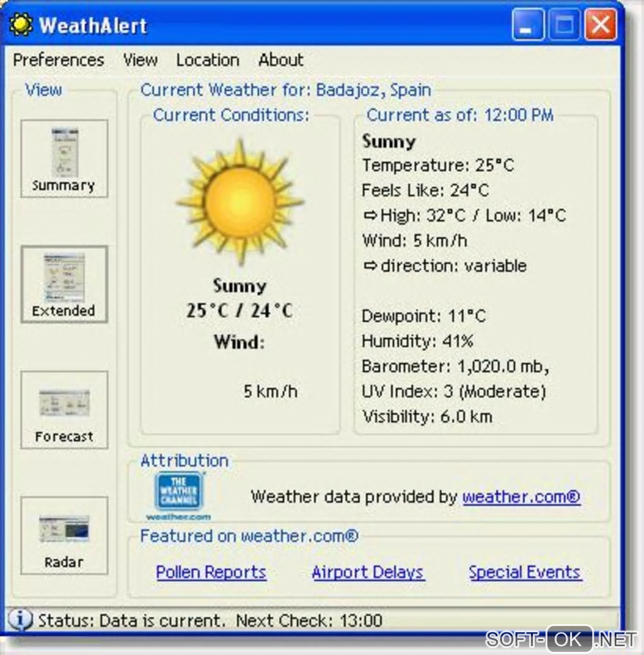This screenshot has width=644, height=655.
Task: Click the Humidity: 41% line
Action: click(417, 341)
